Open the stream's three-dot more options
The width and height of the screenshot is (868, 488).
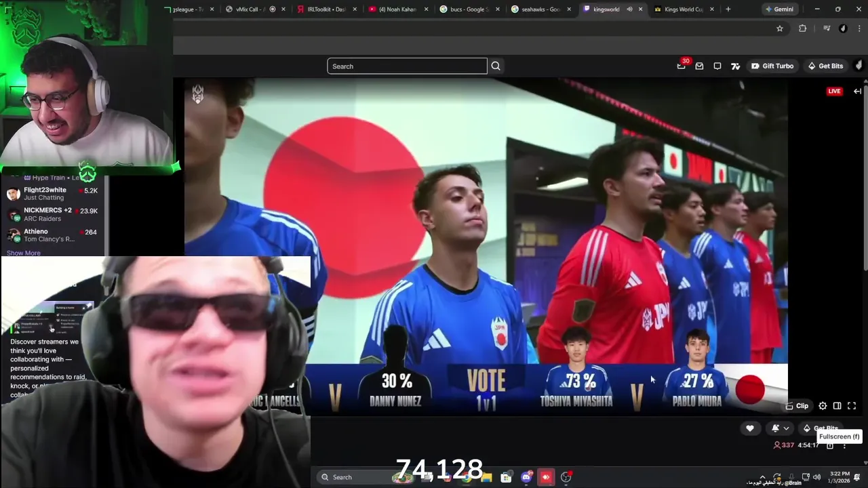pos(844,445)
